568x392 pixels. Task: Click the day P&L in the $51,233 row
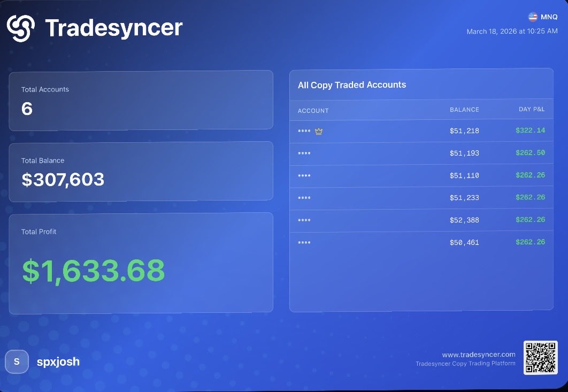[530, 197]
